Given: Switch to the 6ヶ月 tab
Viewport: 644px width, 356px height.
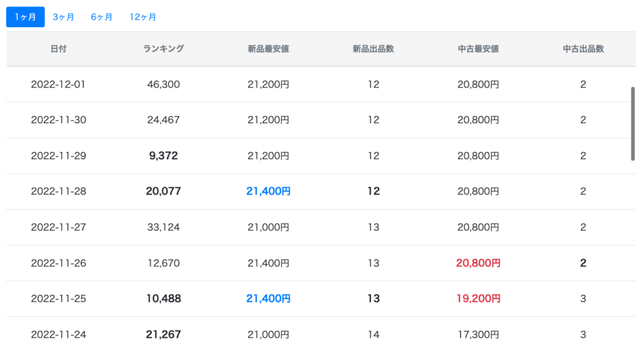Looking at the screenshot, I should pyautogui.click(x=101, y=17).
